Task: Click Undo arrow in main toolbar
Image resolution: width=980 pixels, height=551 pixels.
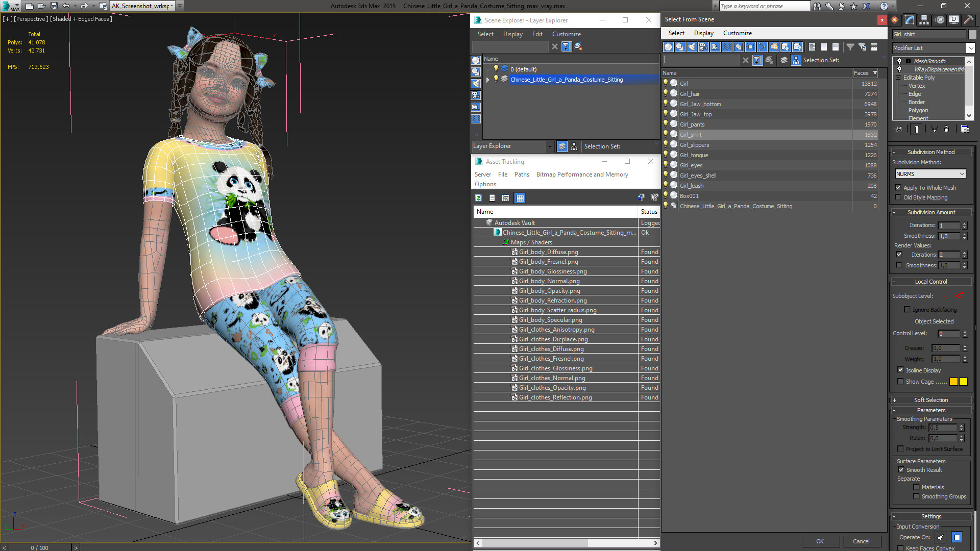Action: (x=66, y=6)
